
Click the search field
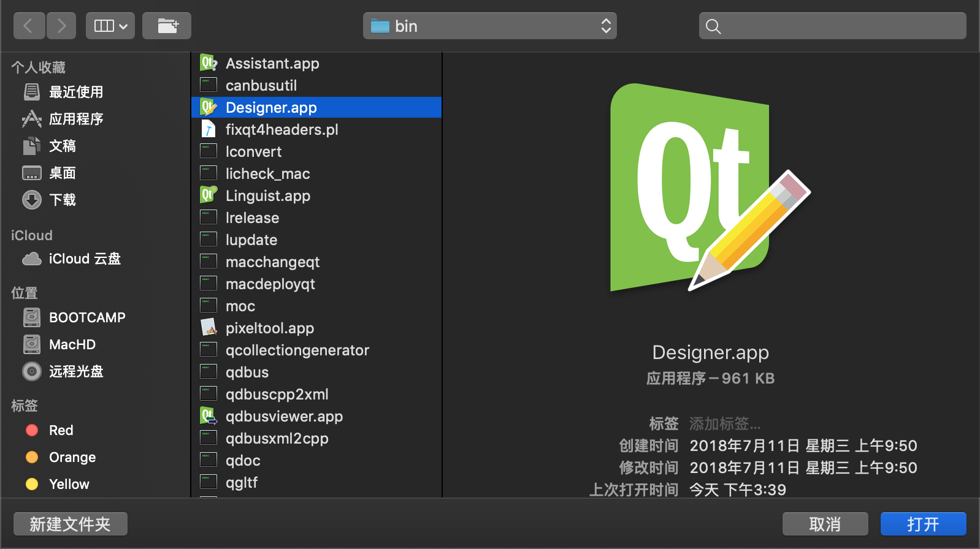832,26
